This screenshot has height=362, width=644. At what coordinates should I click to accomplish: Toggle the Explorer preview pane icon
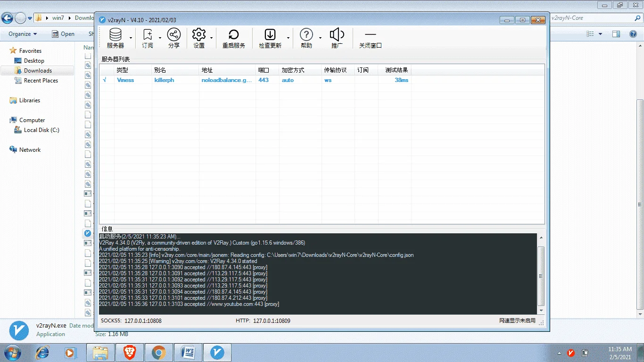click(616, 34)
